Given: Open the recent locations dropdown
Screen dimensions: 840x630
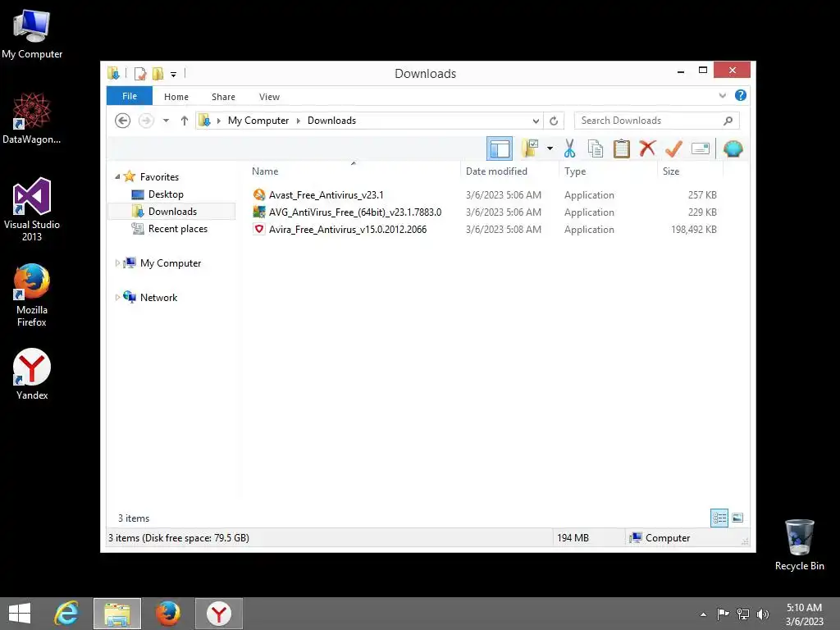Looking at the screenshot, I should [x=166, y=121].
